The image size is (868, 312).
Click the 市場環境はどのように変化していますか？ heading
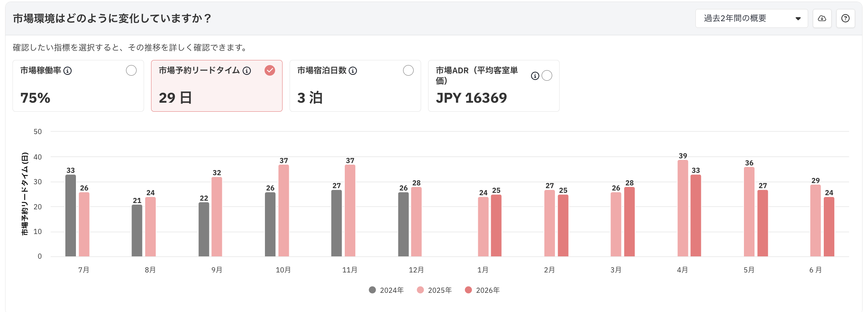(112, 18)
